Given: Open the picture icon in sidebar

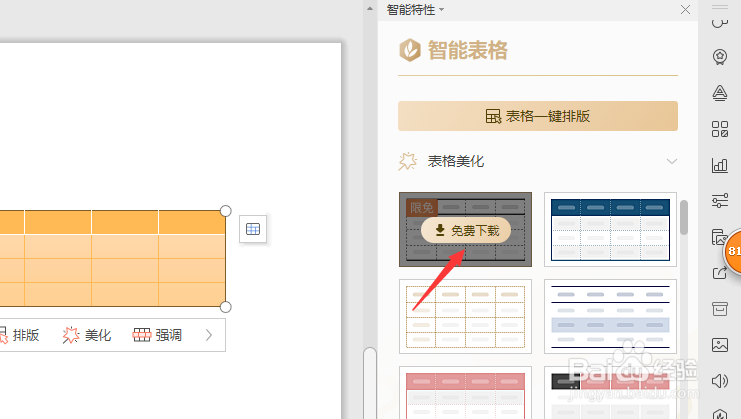Looking at the screenshot, I should click(720, 345).
